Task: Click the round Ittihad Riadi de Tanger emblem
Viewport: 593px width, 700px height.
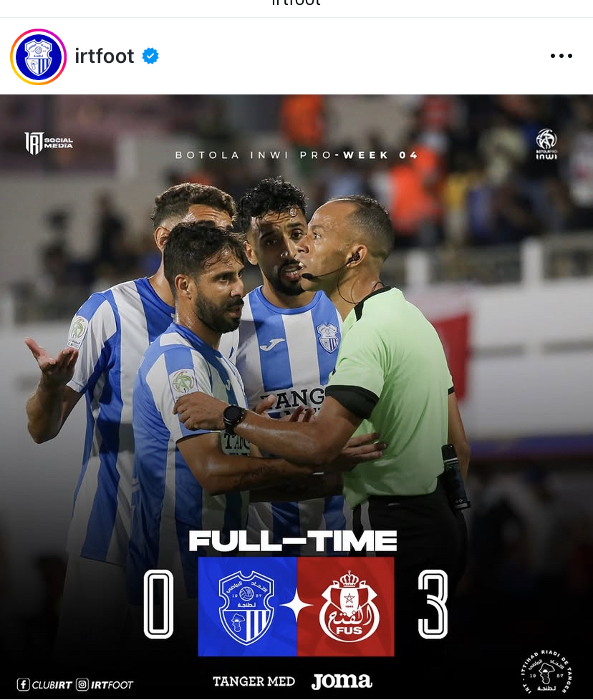Action: click(546, 673)
